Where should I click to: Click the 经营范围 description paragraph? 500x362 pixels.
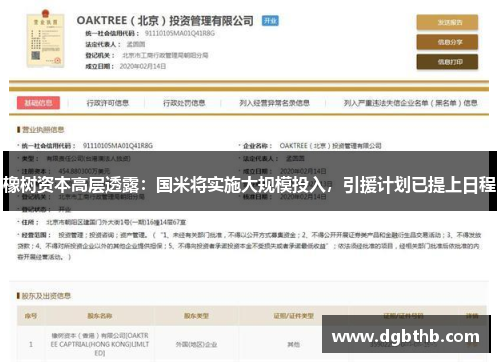point(249,246)
